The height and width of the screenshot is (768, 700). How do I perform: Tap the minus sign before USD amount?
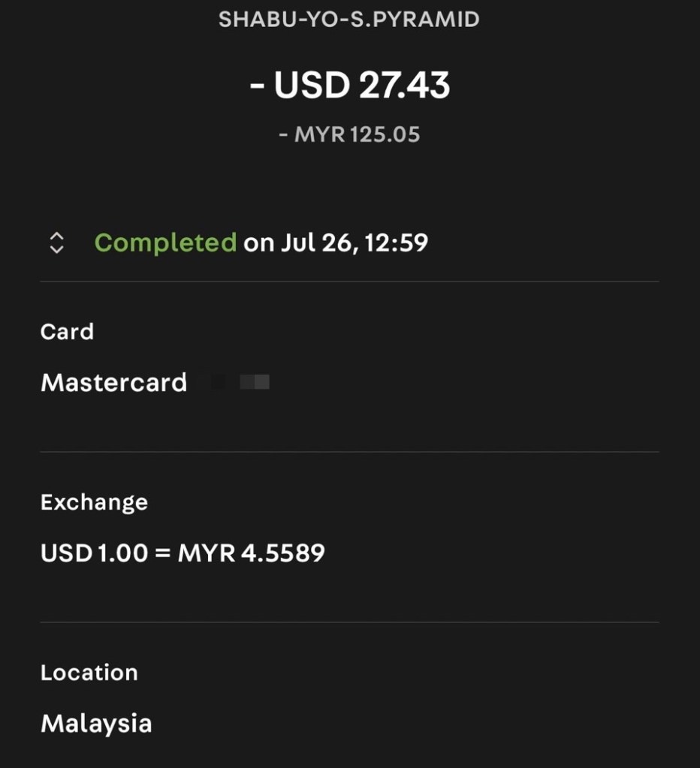click(x=257, y=86)
